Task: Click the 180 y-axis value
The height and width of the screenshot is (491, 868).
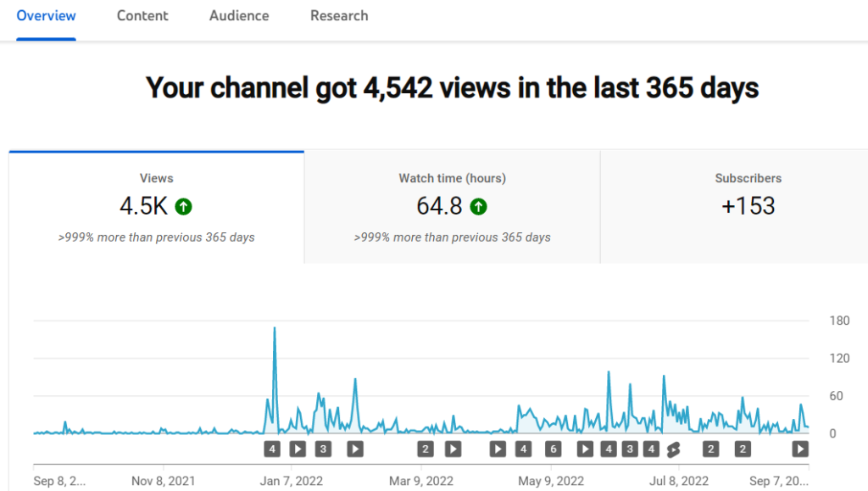Action: pyautogui.click(x=839, y=321)
